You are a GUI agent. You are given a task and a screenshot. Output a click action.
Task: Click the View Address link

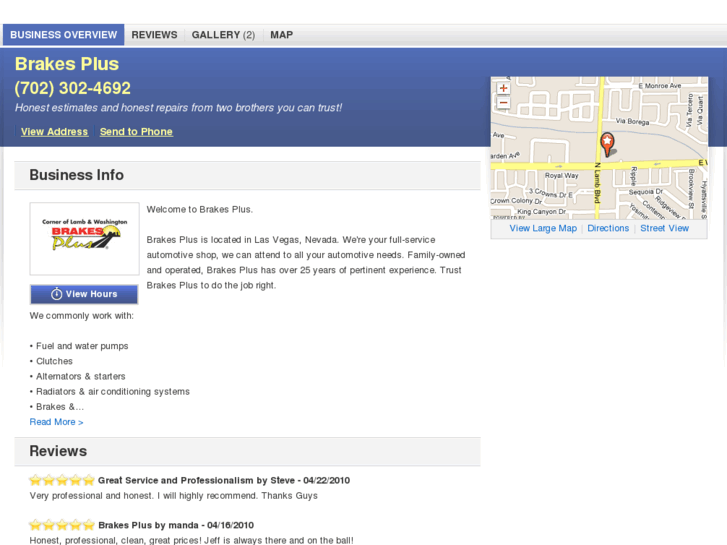(54, 132)
